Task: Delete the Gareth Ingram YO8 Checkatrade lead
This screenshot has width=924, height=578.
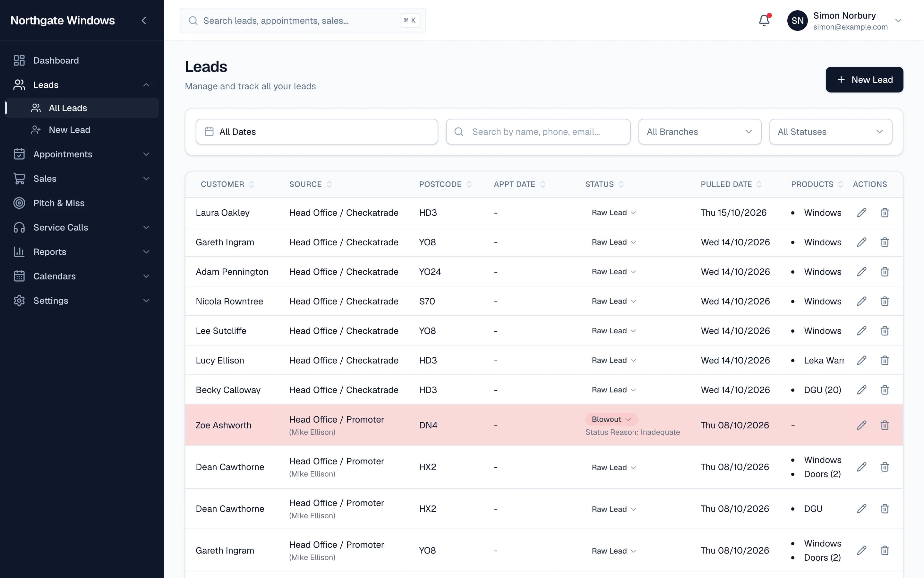Action: click(885, 242)
